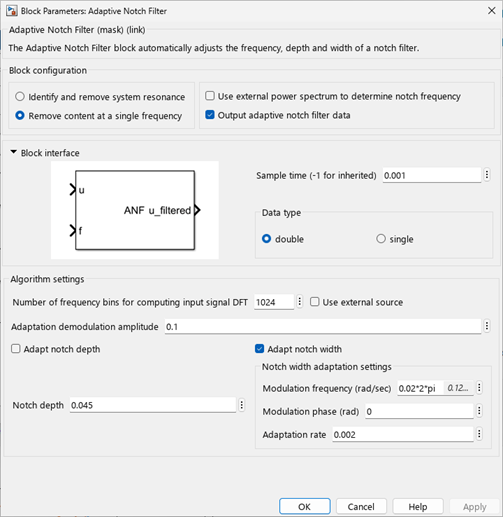Select Identify and remove system resonance
The height and width of the screenshot is (517, 504).
[20, 97]
